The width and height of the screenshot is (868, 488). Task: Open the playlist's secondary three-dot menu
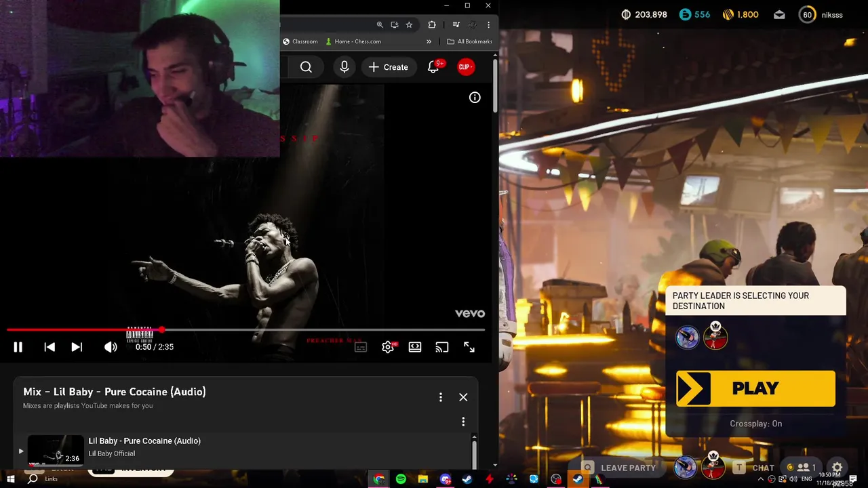tap(463, 422)
